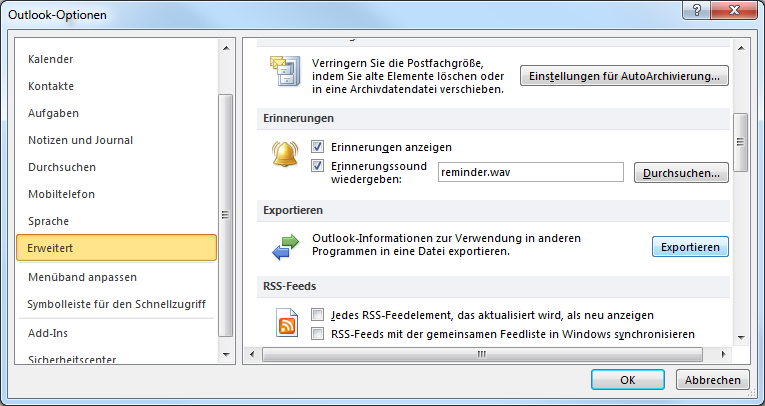Confirm dialog with OK
Screen dimensions: 765x406
628,380
